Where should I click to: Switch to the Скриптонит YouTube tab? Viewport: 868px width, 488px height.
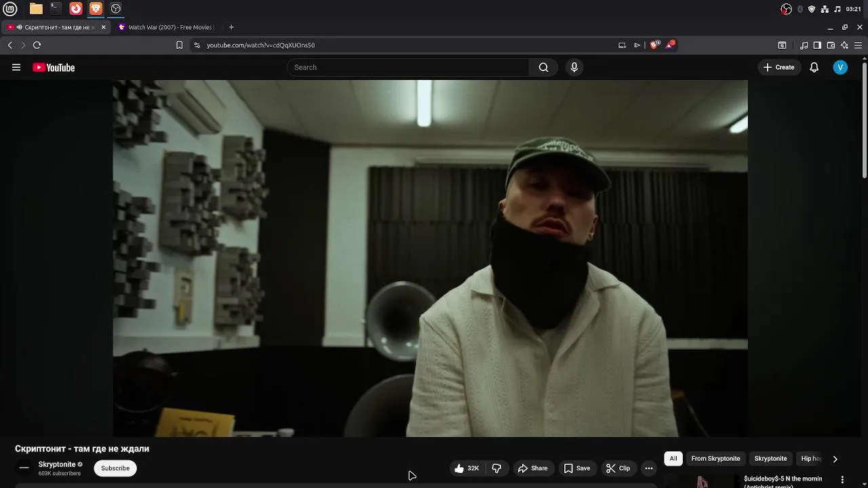point(57,27)
